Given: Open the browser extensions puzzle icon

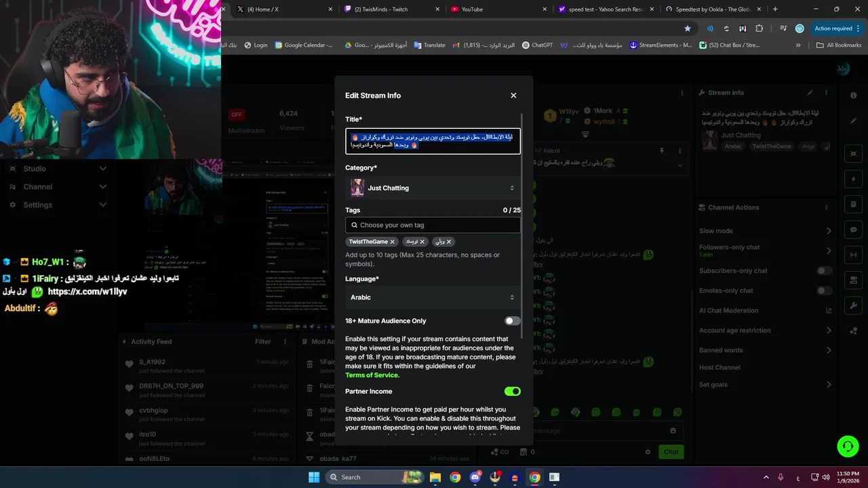Looking at the screenshot, I should click(x=759, y=28).
